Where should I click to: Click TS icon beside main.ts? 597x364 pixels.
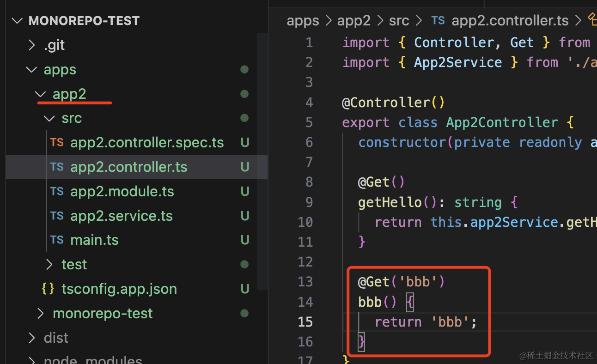(x=57, y=240)
